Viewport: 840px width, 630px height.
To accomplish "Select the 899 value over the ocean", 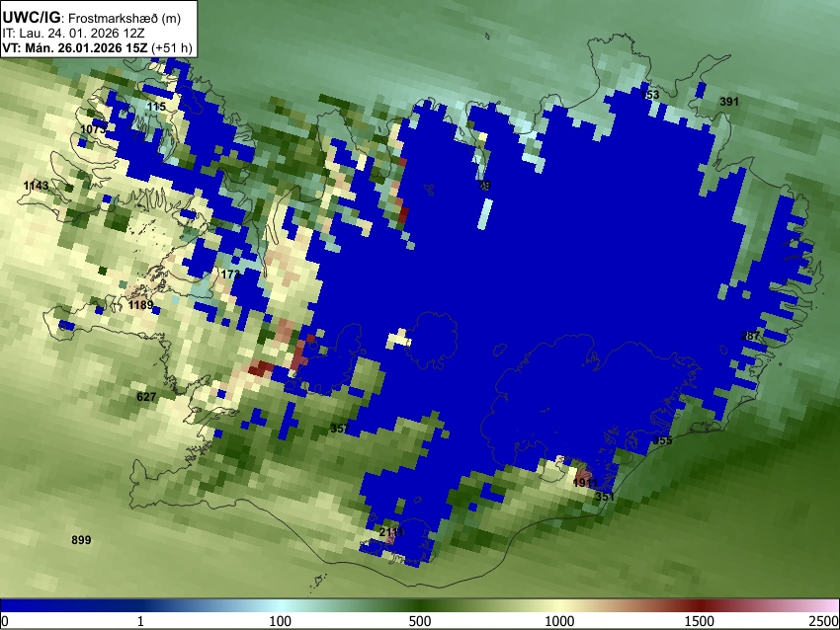I will pyautogui.click(x=81, y=540).
